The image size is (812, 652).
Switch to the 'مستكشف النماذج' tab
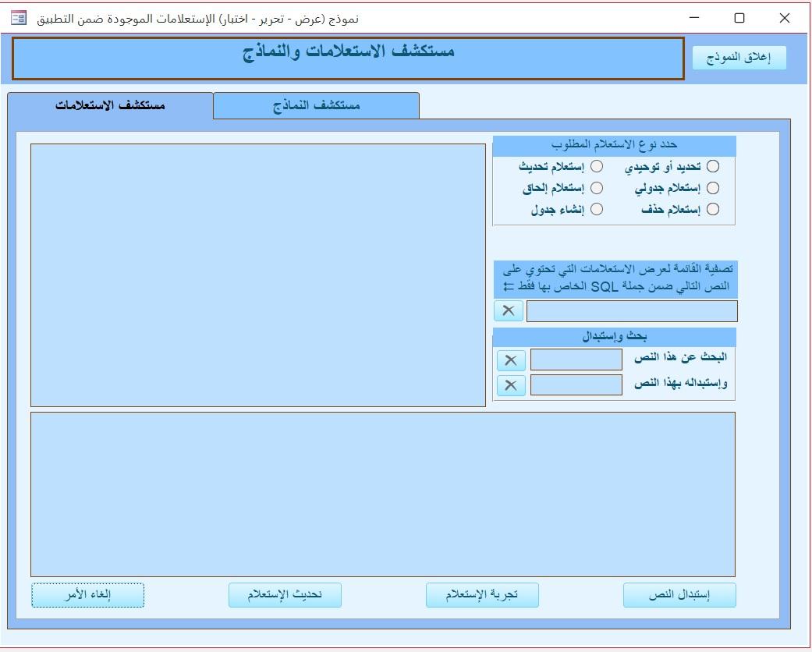point(315,105)
